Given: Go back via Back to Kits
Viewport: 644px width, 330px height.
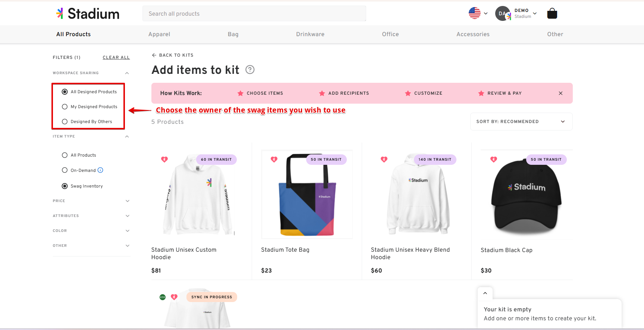Looking at the screenshot, I should 173,55.
